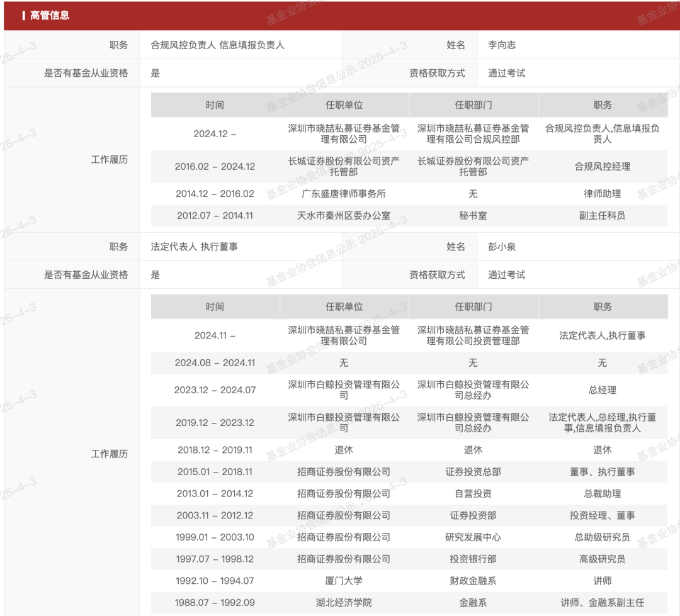Click 高级研究员 job title cell

603,559
